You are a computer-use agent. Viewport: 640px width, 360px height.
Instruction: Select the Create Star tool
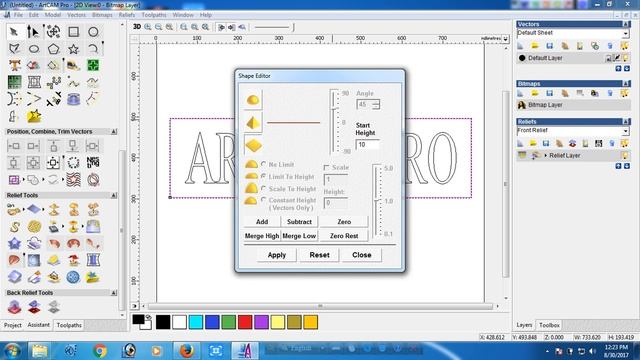click(73, 49)
